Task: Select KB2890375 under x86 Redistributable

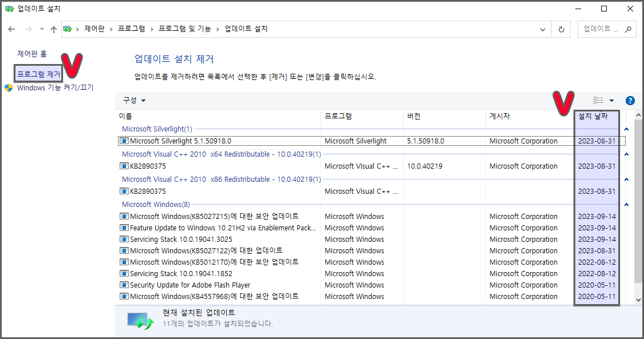Action: click(372, 191)
